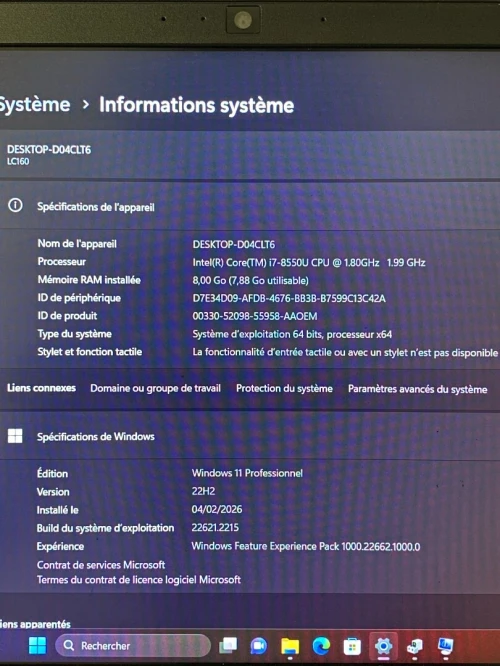Select the Intel Core i7-8550U processor value

[309, 262]
